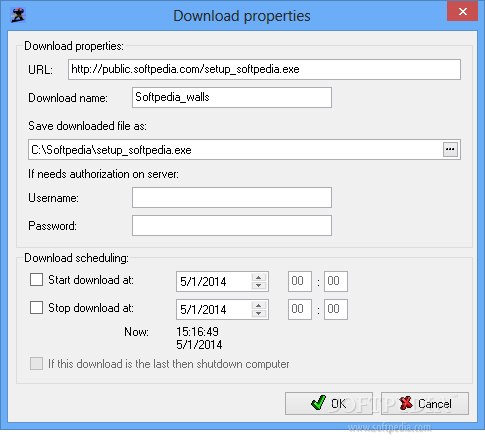Click the 'Username:' label
485x446 pixels.
pos(53,198)
